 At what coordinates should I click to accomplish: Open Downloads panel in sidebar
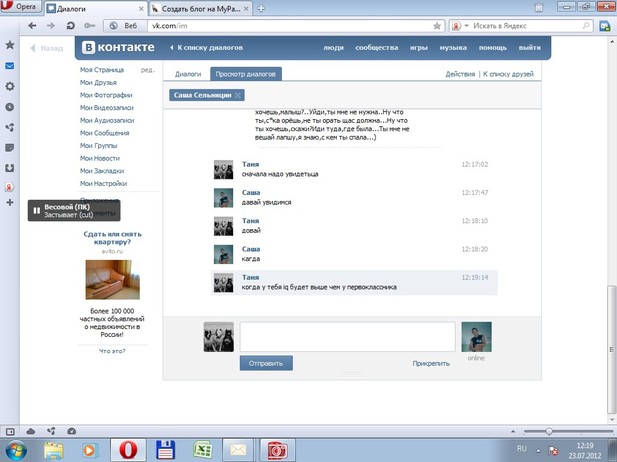click(10, 168)
